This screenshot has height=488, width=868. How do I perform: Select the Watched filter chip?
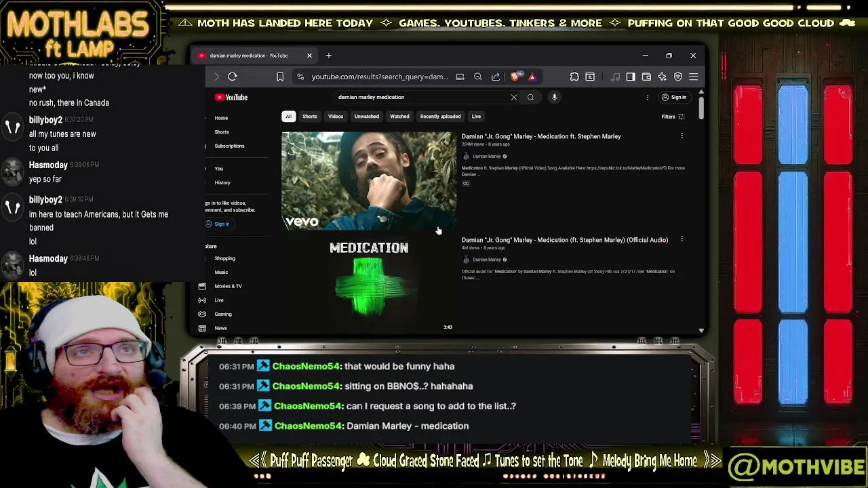coord(399,117)
